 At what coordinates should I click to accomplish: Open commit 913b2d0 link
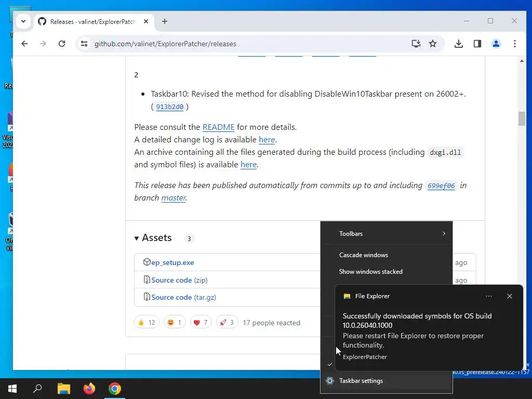coord(170,107)
